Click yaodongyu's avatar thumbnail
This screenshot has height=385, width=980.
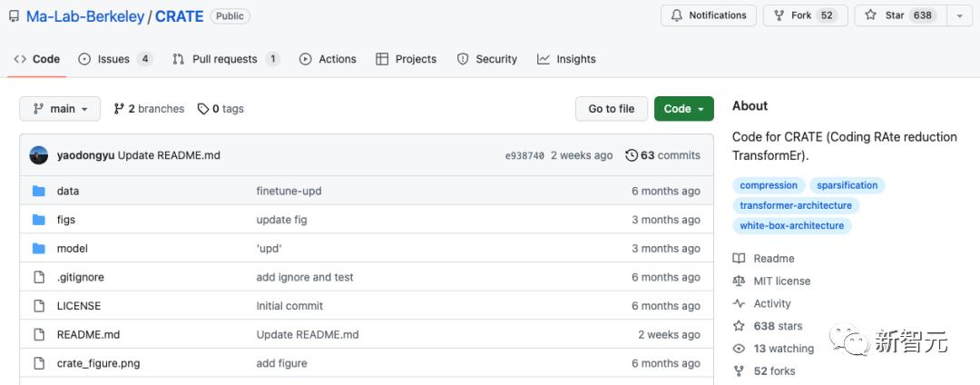pyautogui.click(x=39, y=155)
